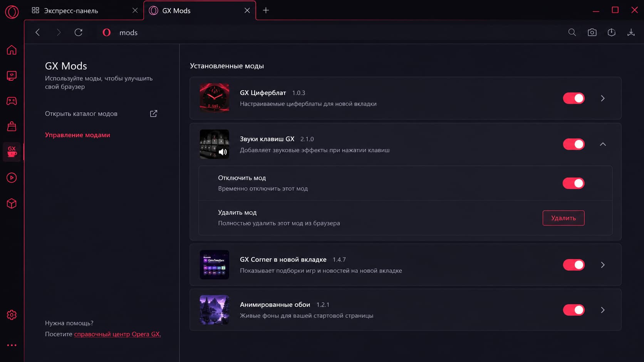The image size is (644, 362).
Task: Select Управление модами in the left menu
Action: tap(77, 135)
